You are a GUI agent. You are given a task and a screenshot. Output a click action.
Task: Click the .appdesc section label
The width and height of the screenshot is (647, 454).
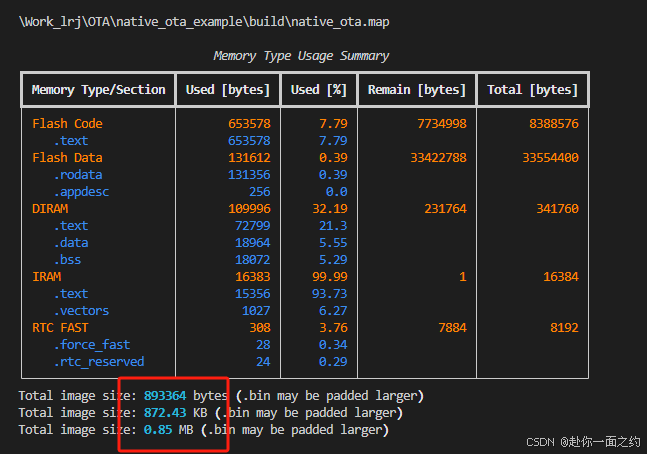point(81,192)
